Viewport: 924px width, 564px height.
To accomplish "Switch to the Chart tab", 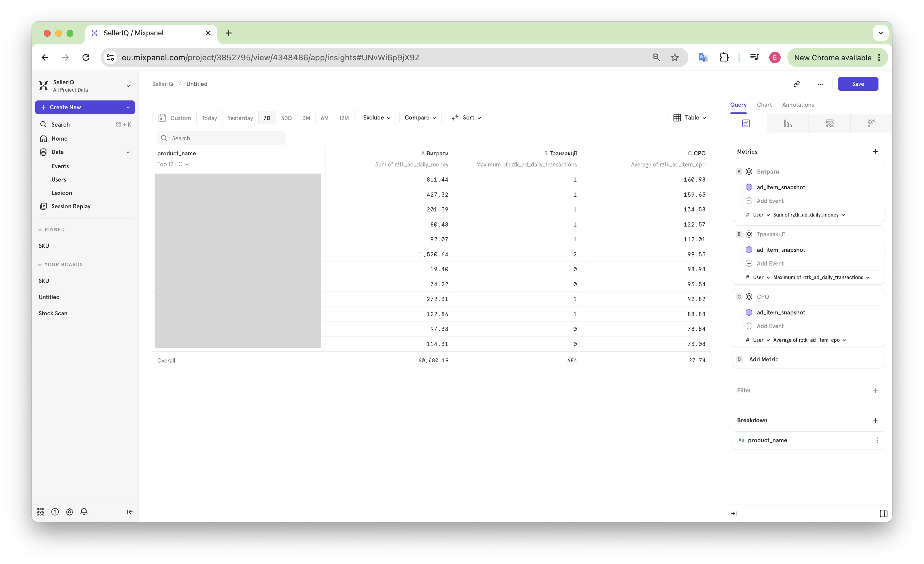I will click(x=764, y=105).
